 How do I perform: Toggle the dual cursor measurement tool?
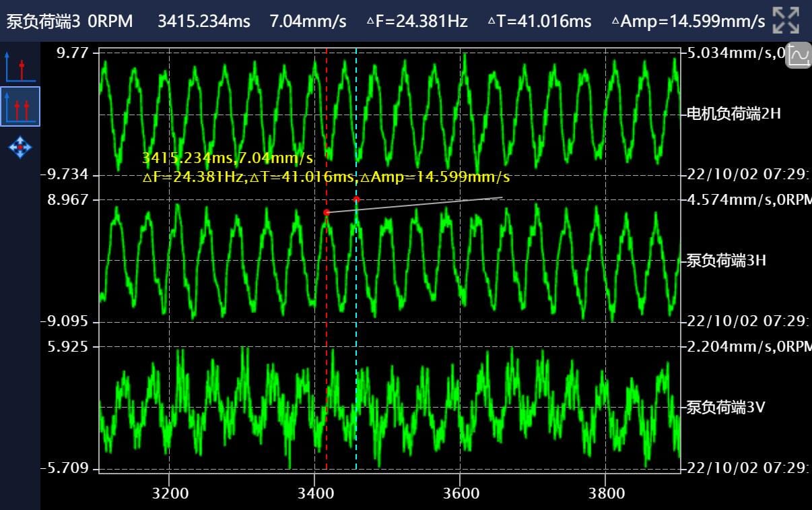20,106
